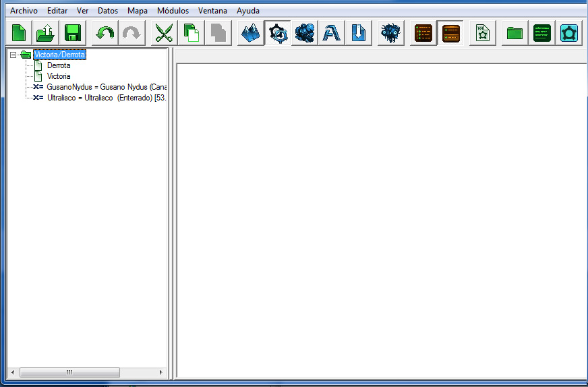Image resolution: width=588 pixels, height=387 pixels.
Task: Click the tree panel's right scroll arrow
Action: [x=161, y=372]
